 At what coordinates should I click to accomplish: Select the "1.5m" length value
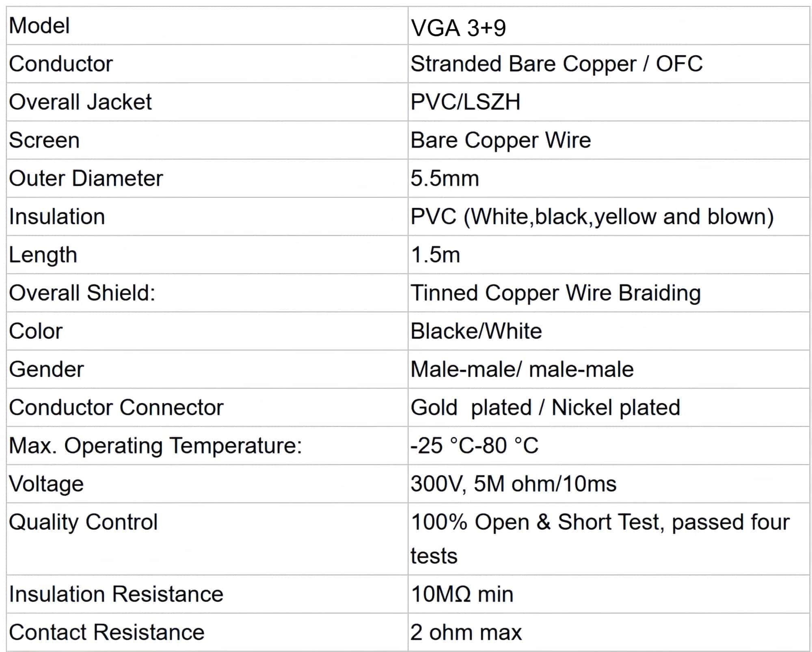tap(435, 255)
